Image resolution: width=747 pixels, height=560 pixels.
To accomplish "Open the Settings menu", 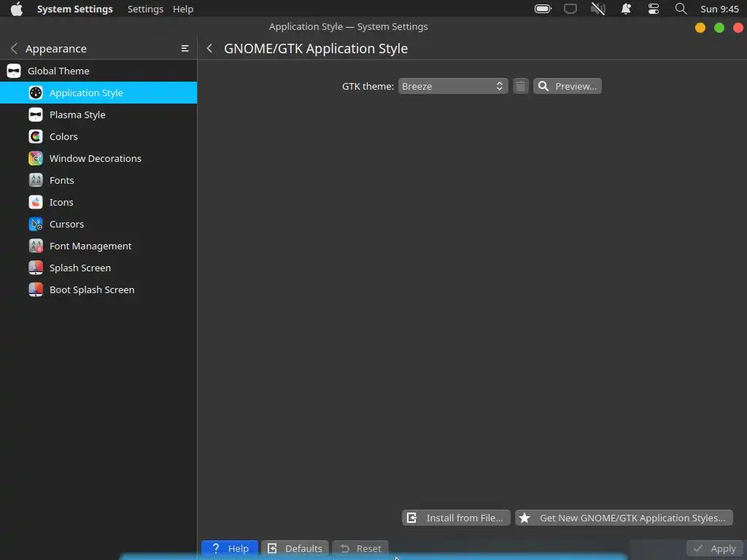I will coord(145,9).
